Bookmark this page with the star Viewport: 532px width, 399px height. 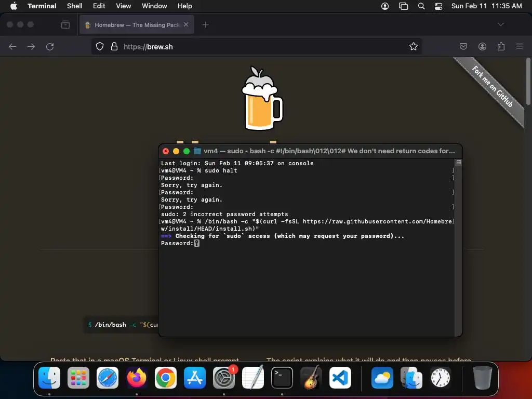point(413,46)
